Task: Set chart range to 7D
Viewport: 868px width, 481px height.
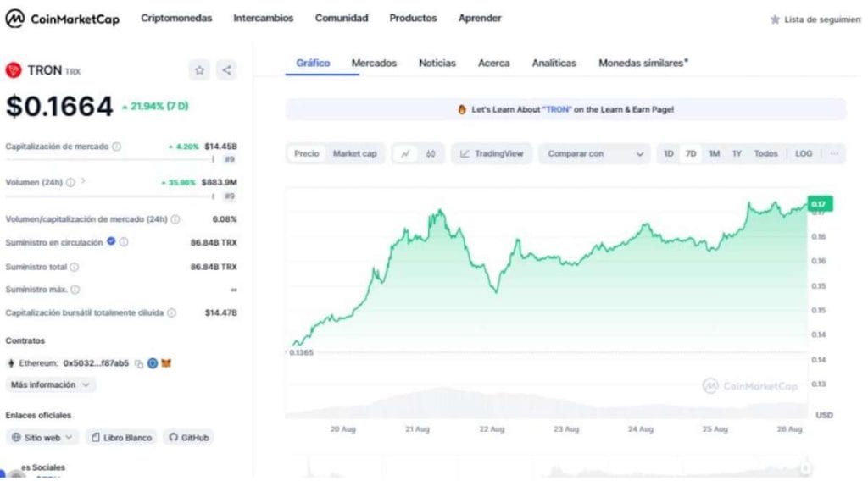Action: tap(691, 153)
